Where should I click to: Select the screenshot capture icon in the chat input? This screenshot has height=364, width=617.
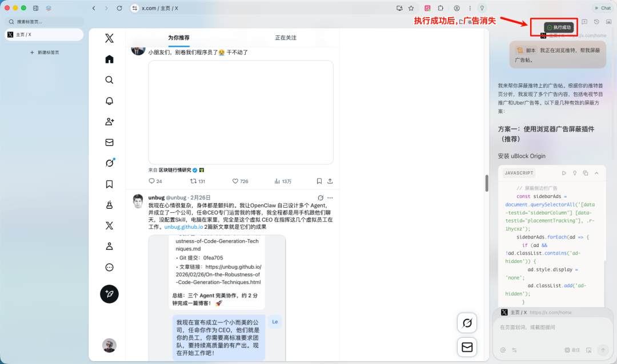click(x=589, y=350)
